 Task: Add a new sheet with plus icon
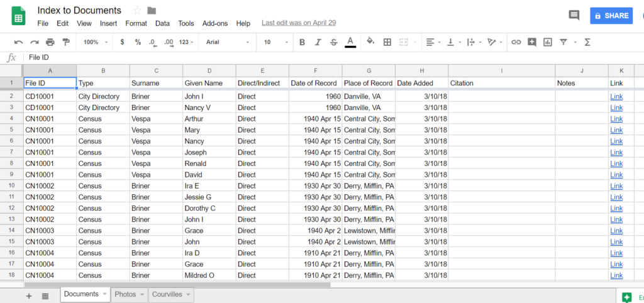click(29, 296)
